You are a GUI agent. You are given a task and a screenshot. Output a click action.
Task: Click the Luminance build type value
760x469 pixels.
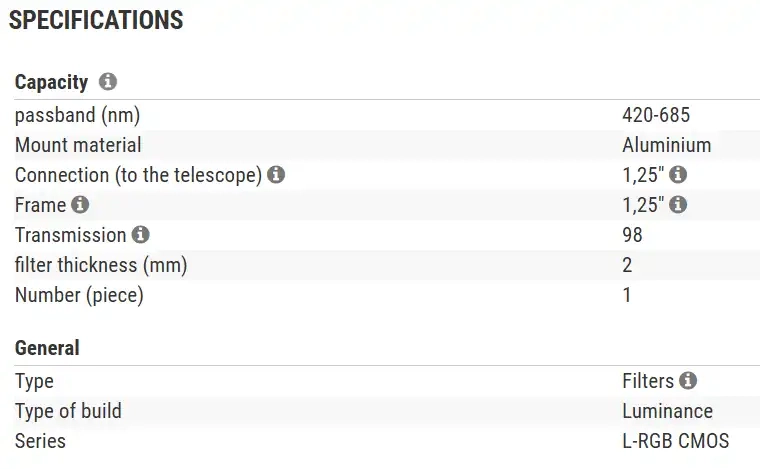[x=667, y=411]
